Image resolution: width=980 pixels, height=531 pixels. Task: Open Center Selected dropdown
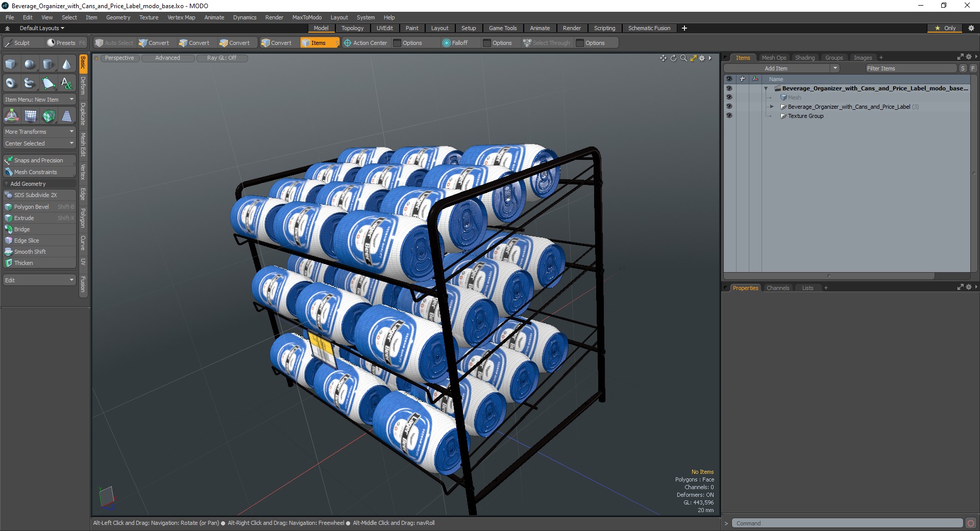click(39, 143)
